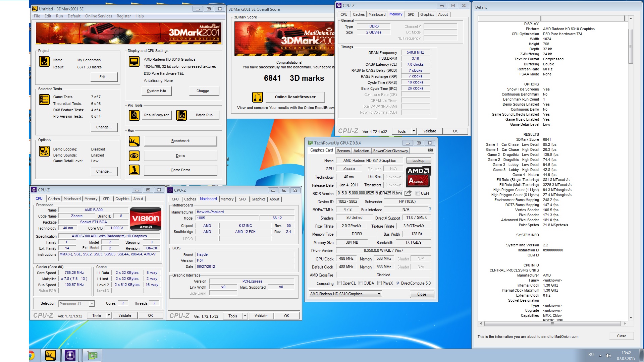Screen dimensions: 644x362
Task: Click the BIOS share/export icon in GPU-Z
Action: pos(408,193)
